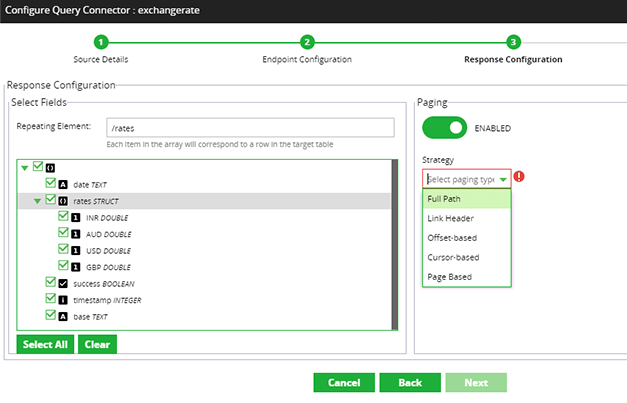Uncheck the timestamp INTEGER checkbox
This screenshot has width=627, height=403.
click(50, 298)
